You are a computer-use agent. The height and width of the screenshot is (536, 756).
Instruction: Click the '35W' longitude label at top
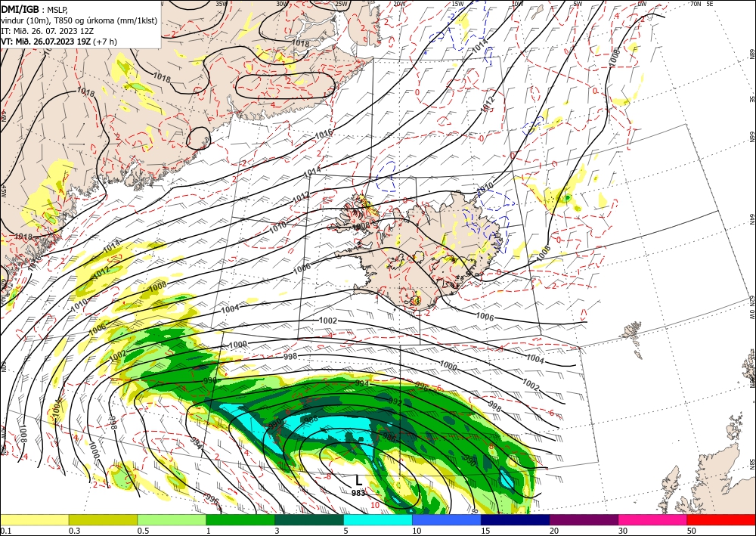tap(222, 4)
